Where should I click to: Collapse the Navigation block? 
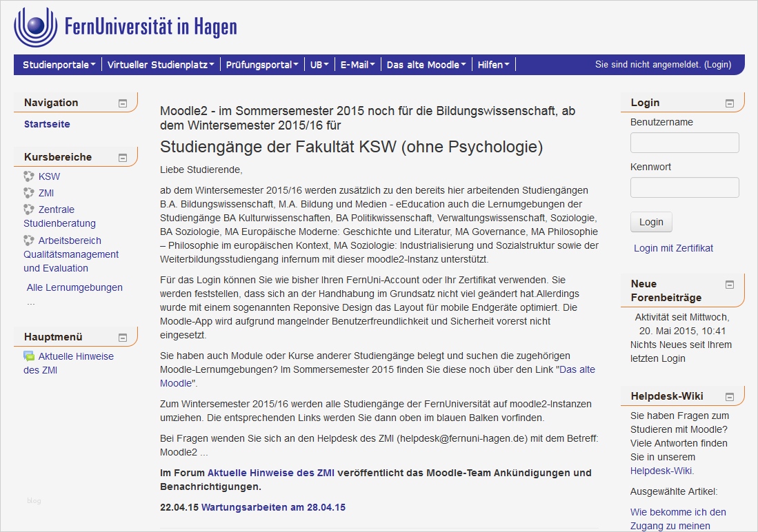click(x=123, y=103)
